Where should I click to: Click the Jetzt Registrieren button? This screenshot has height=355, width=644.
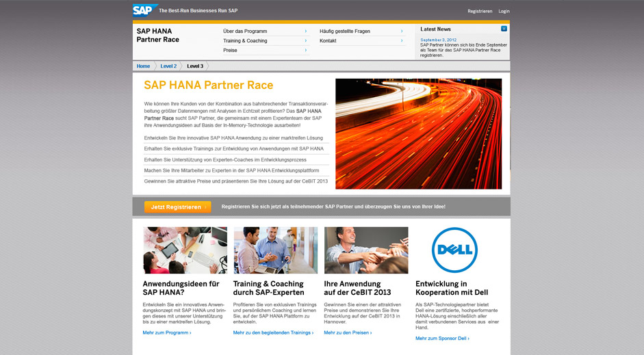pyautogui.click(x=178, y=207)
